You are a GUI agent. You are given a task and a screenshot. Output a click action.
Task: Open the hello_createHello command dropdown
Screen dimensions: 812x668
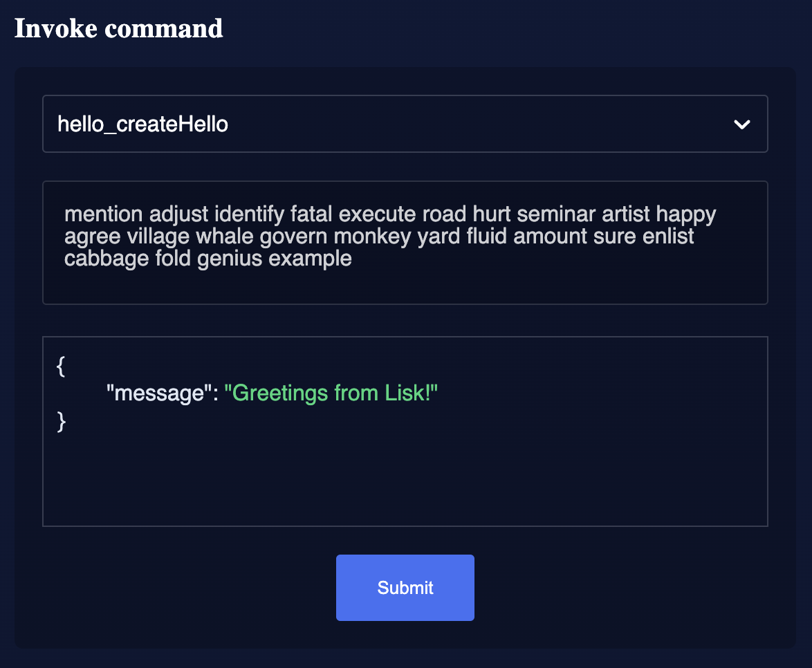(x=405, y=124)
